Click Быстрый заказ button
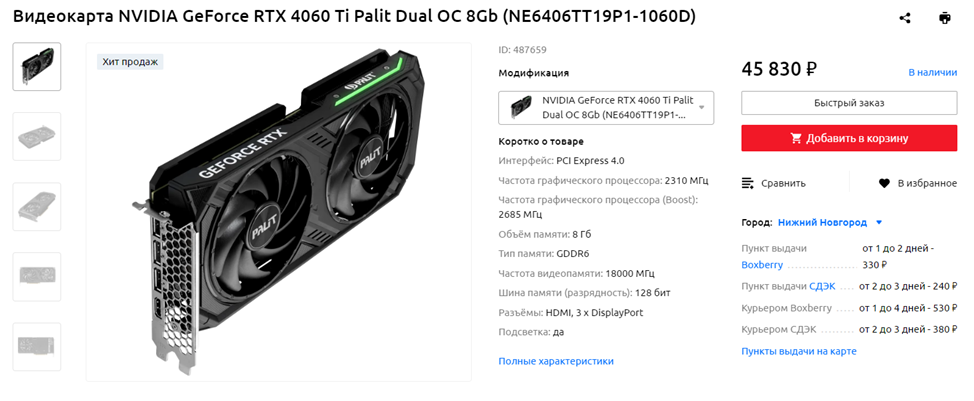974x401 pixels. pyautogui.click(x=849, y=103)
